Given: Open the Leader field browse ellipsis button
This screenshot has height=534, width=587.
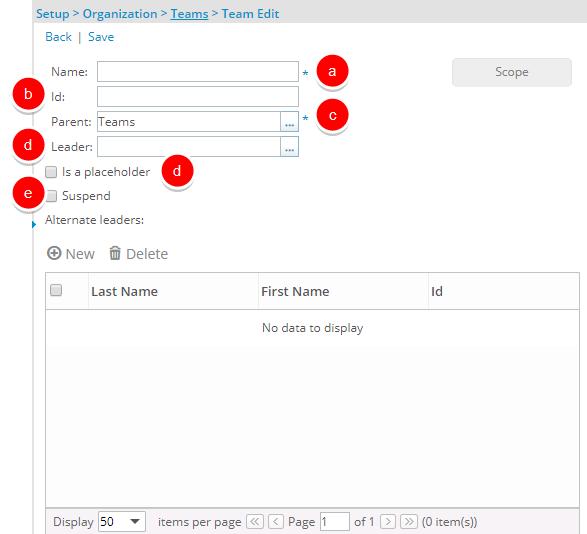Looking at the screenshot, I should (289, 147).
